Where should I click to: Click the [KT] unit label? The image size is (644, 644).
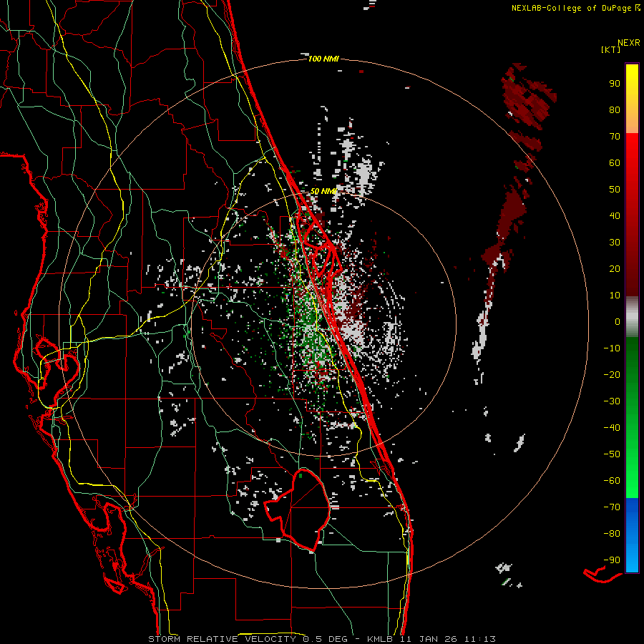tap(611, 49)
